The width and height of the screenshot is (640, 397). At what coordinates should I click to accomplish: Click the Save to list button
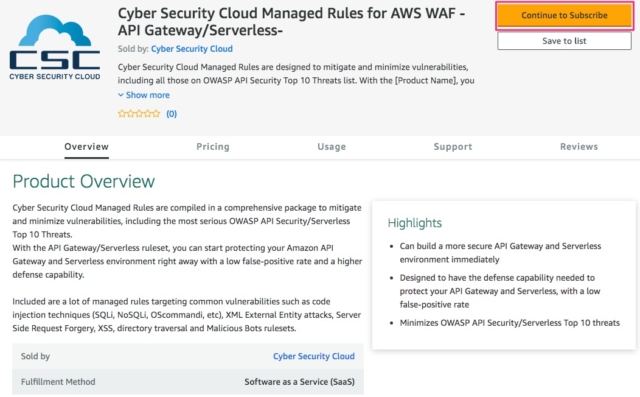click(564, 41)
